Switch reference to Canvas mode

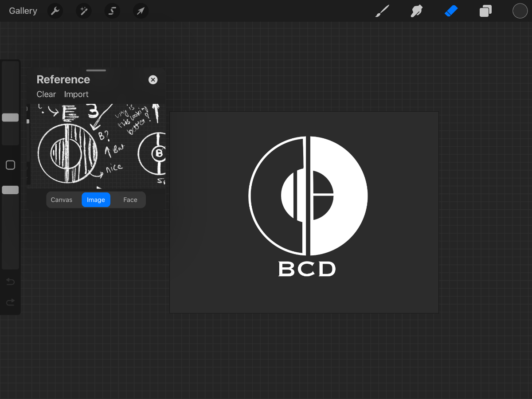[x=62, y=200]
